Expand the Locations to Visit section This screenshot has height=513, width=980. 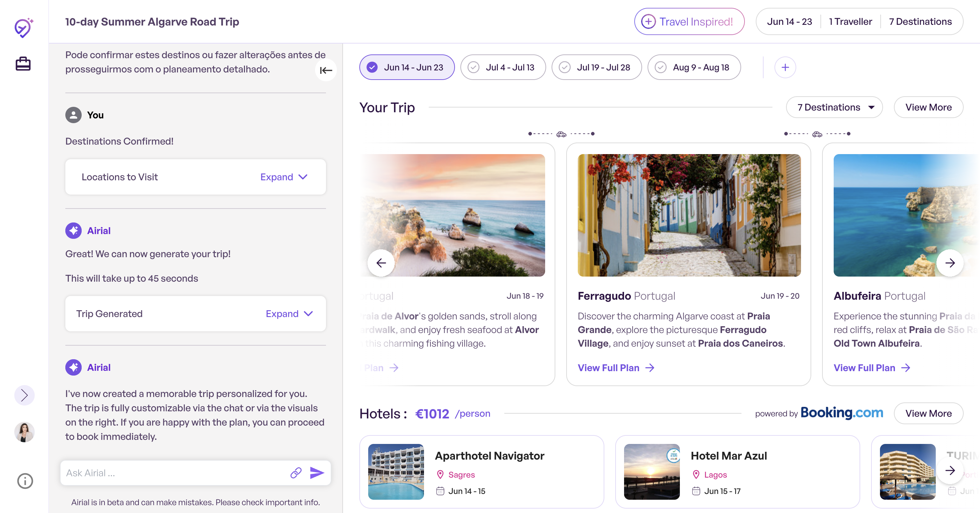coord(284,177)
